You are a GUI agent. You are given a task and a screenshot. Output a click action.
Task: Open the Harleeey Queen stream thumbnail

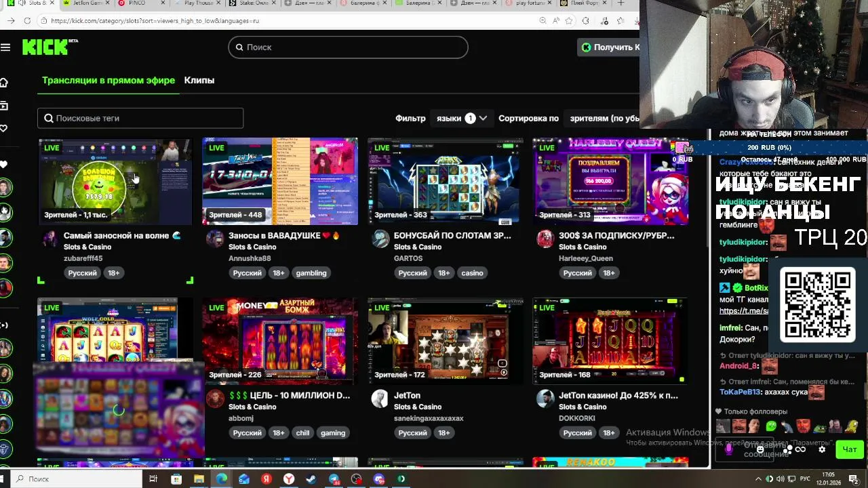610,181
